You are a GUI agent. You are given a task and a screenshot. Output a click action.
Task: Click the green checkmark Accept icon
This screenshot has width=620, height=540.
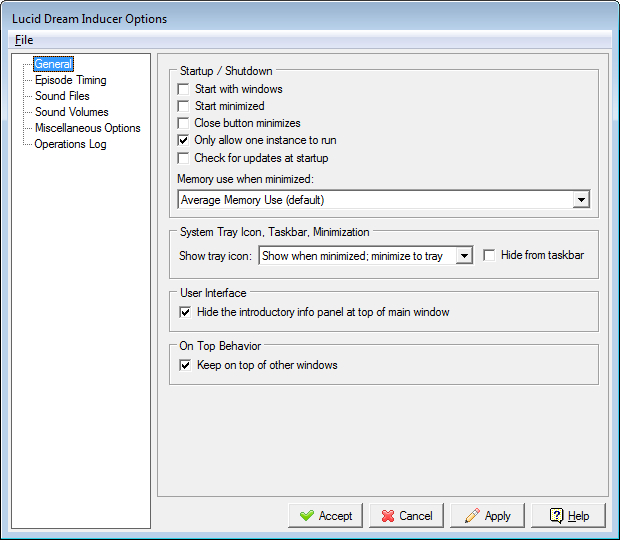tap(304, 516)
